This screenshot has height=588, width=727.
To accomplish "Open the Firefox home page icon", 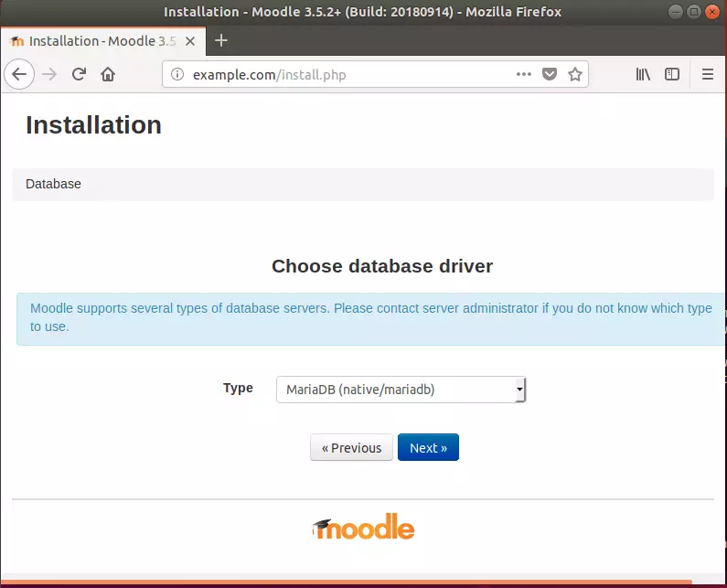I will click(x=108, y=74).
